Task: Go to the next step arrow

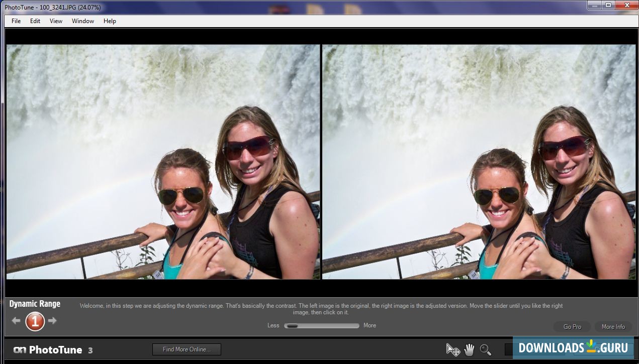Action: coord(52,321)
